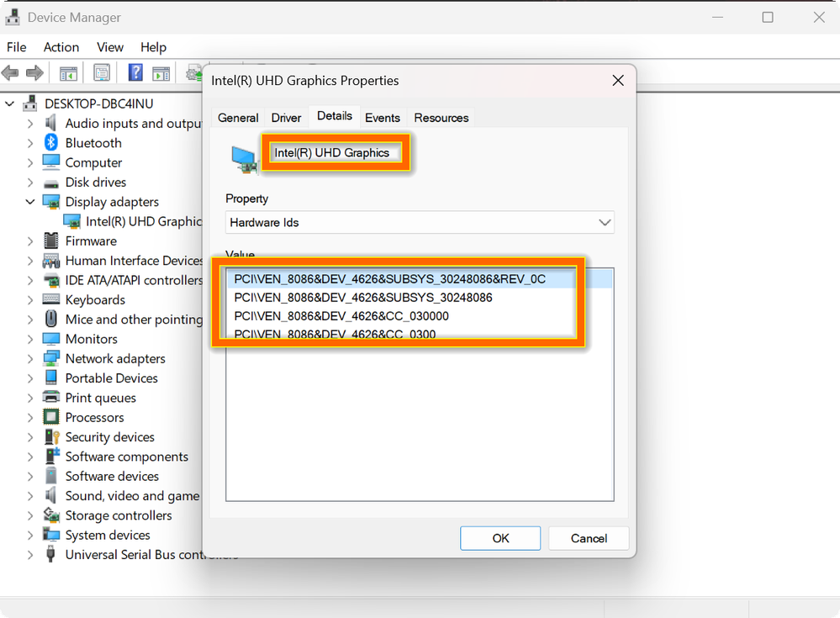Select hardware ID ending CC_0300
840x618 pixels.
pyautogui.click(x=335, y=335)
